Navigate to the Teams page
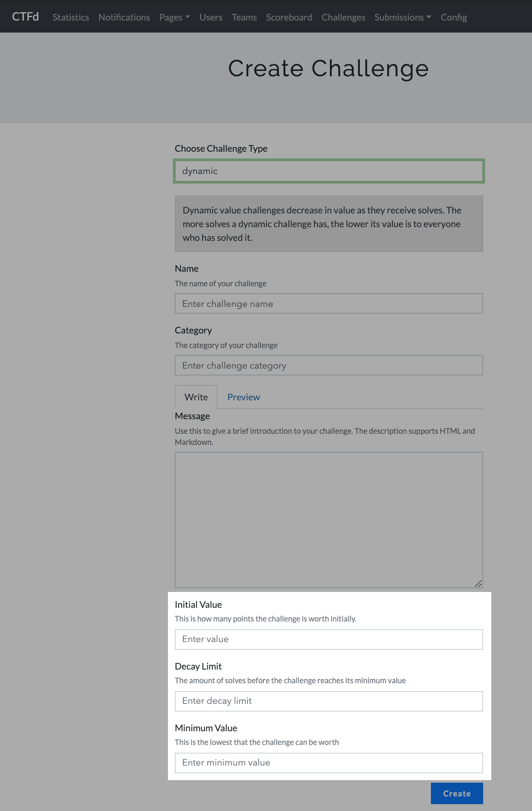Viewport: 532px width, 811px height. tap(244, 18)
